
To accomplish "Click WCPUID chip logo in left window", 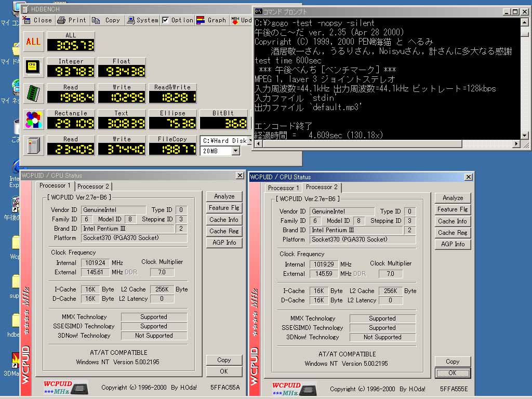I will [x=66, y=388].
